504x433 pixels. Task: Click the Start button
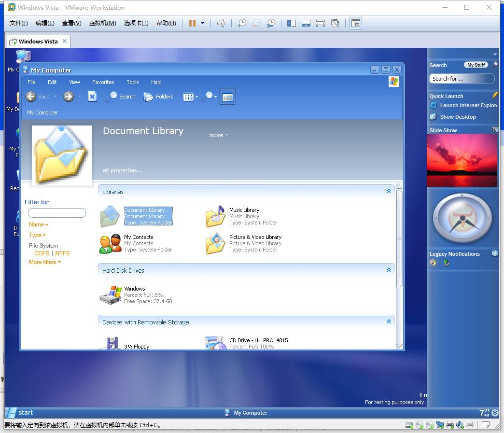(19, 412)
